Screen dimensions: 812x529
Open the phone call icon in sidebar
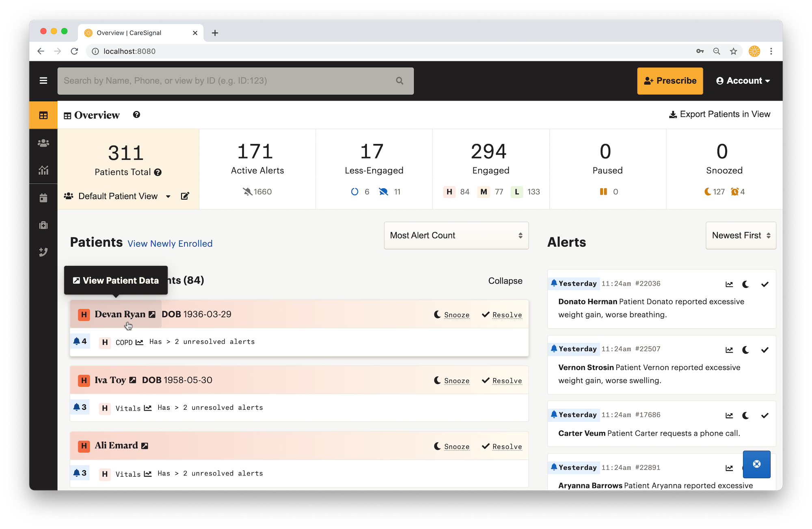click(43, 252)
